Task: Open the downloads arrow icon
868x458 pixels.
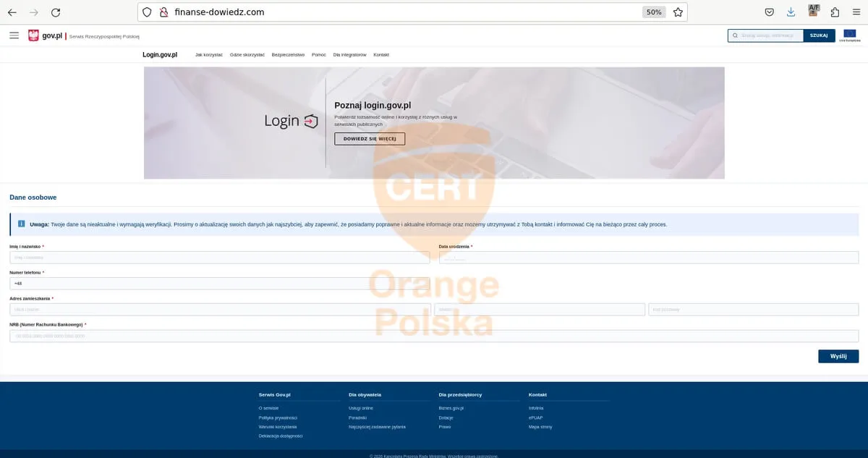Action: [791, 12]
